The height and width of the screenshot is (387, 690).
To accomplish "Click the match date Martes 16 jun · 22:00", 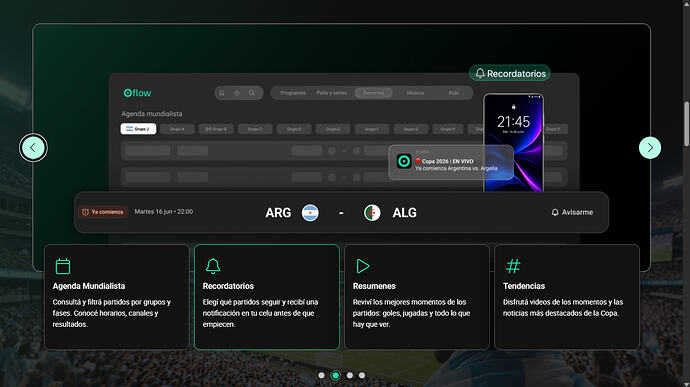I will point(164,212).
